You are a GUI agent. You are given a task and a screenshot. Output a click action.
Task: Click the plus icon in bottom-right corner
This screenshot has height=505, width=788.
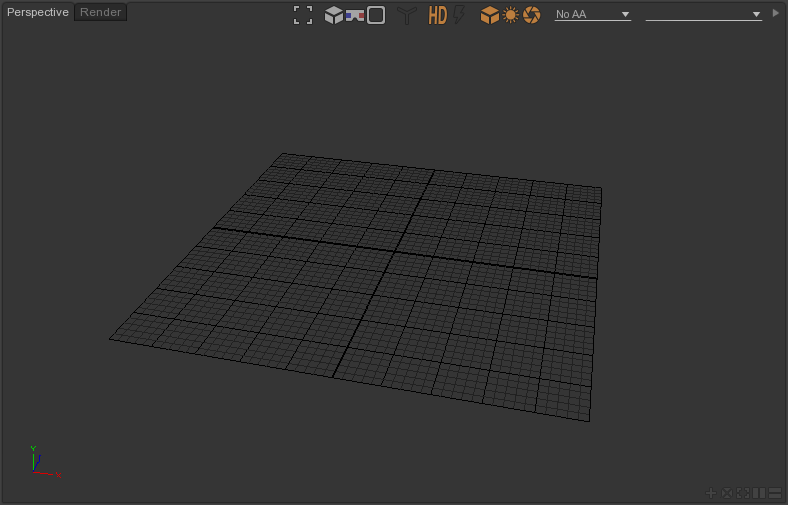(711, 493)
